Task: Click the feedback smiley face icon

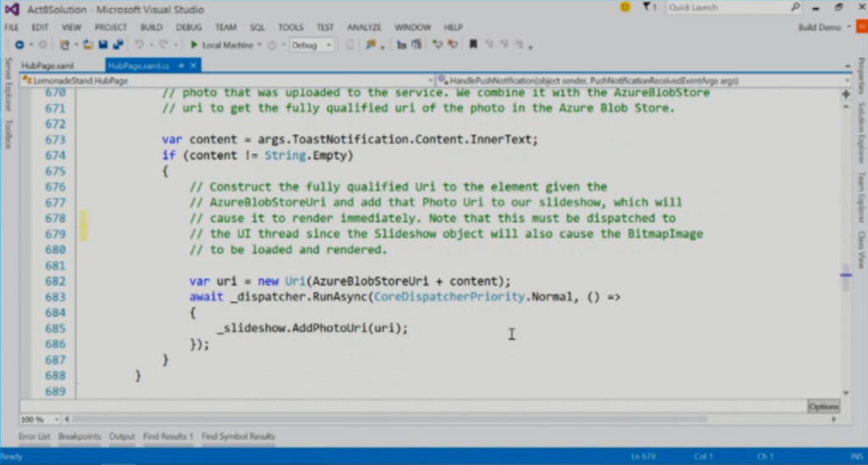Action: click(625, 7)
